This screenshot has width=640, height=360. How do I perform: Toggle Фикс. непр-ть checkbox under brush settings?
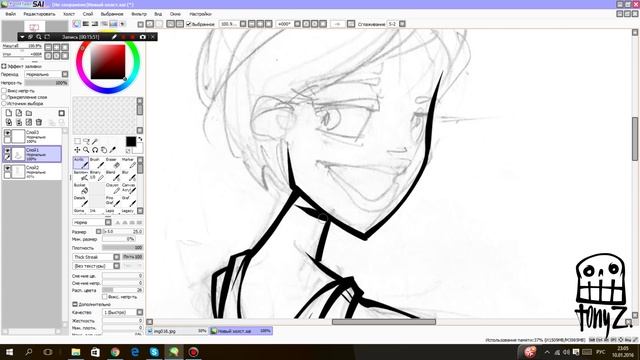(105, 297)
